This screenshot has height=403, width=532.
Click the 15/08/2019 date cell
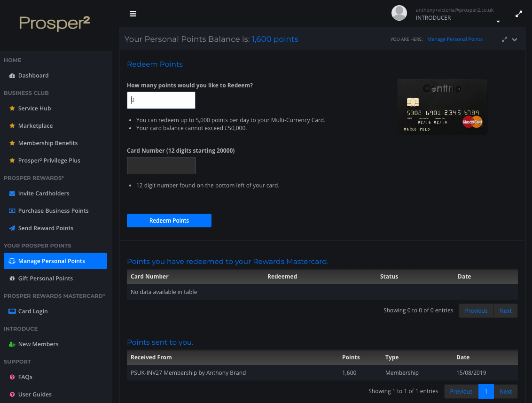click(x=471, y=372)
